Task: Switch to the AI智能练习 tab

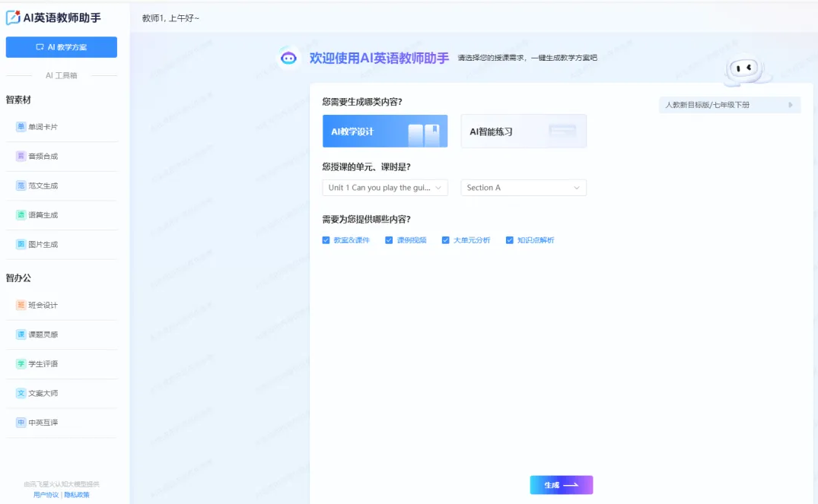Action: (x=524, y=132)
